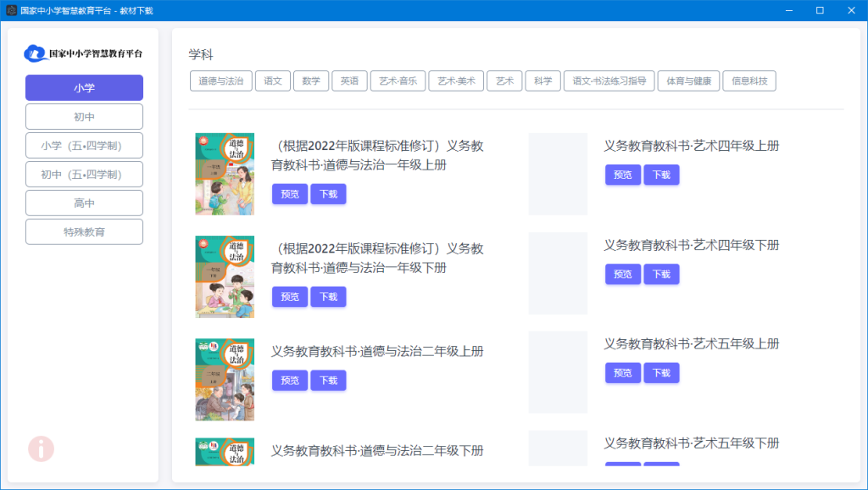Screen dimensions: 868x490
Task: Filter by subject 语文
Action: point(273,81)
